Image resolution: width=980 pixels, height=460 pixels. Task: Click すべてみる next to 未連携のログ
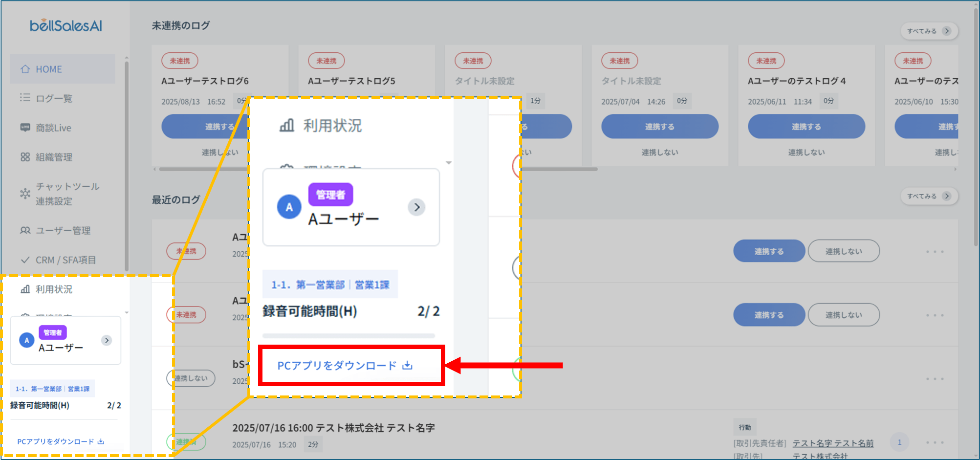tap(929, 31)
